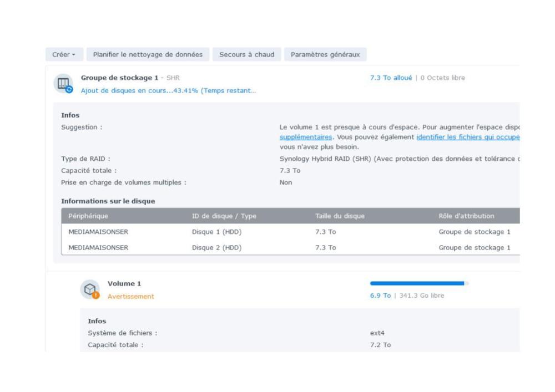Click the disk-adding progress status text
Screen dimensions: 555x392
click(x=169, y=90)
